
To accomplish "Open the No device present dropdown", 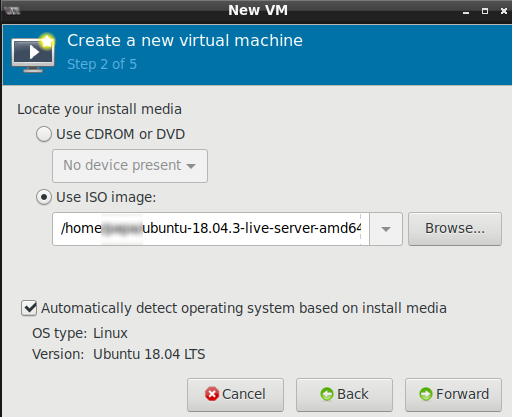I will [130, 166].
